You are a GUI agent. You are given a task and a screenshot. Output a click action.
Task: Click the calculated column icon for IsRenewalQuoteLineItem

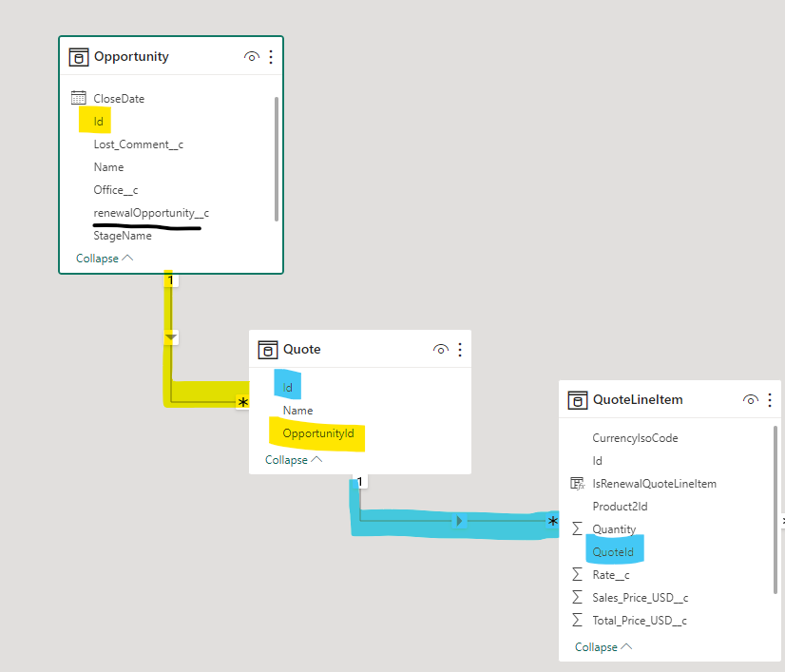coord(577,483)
